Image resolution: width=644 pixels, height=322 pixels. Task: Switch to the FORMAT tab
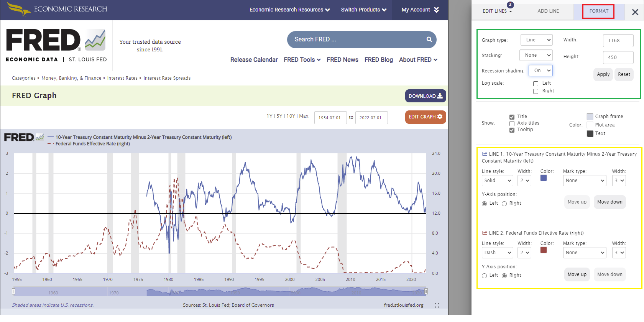pos(599,11)
